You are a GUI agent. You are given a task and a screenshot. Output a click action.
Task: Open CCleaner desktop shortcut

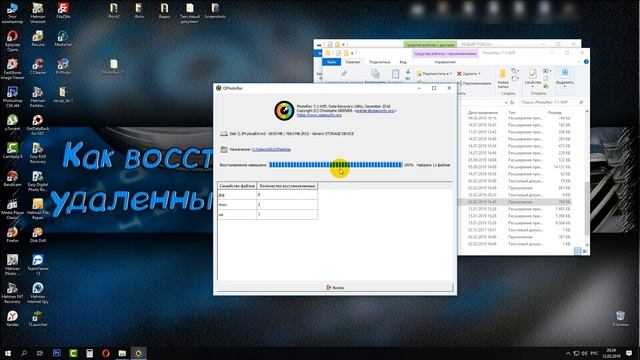[38, 67]
